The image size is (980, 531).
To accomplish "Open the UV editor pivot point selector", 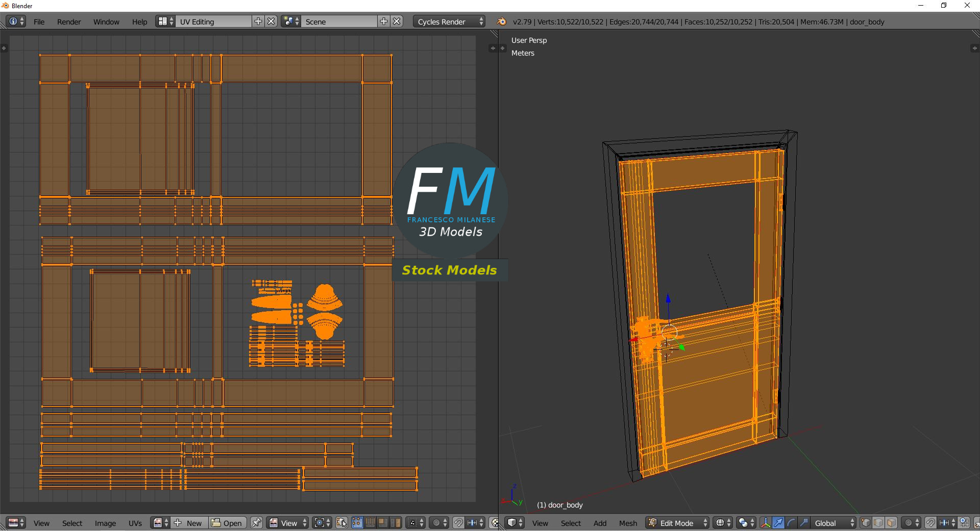I will click(x=322, y=523).
